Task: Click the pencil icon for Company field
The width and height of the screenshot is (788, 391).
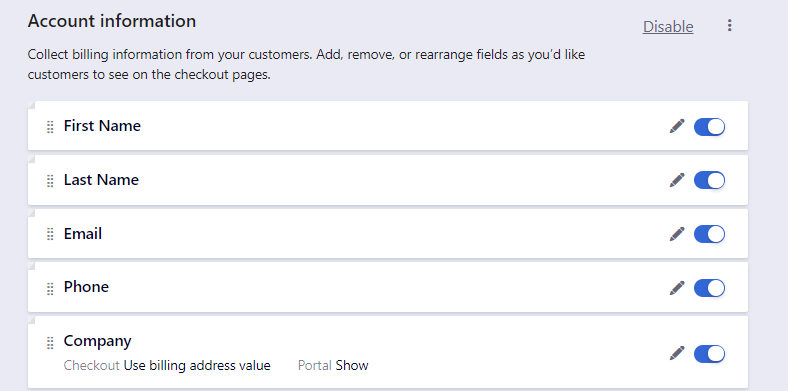Action: coord(677,353)
